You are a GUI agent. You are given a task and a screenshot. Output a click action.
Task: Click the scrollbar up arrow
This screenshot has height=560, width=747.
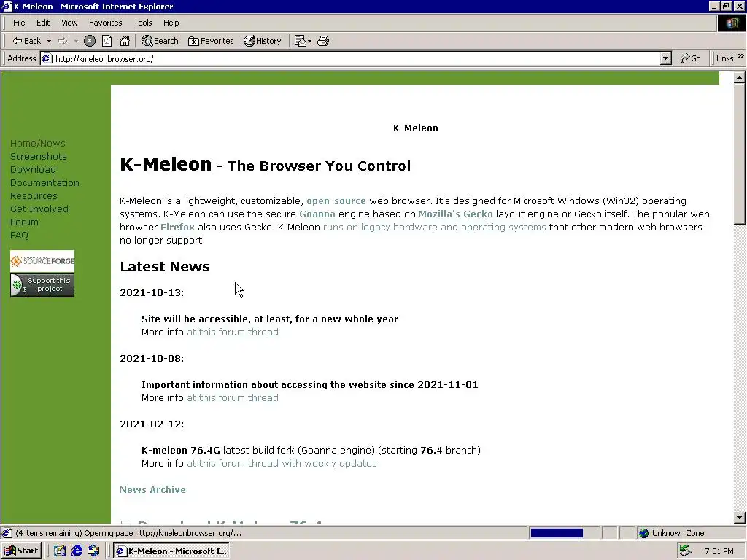tap(739, 77)
